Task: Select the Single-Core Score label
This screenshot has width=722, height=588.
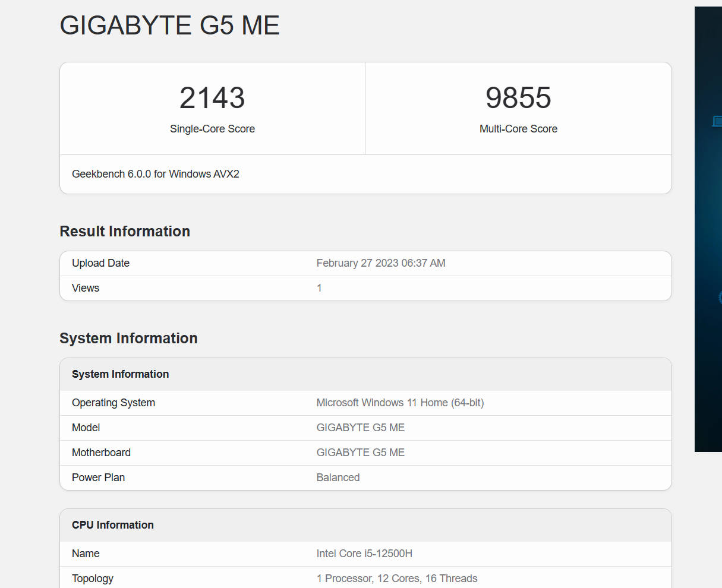Action: click(x=212, y=129)
